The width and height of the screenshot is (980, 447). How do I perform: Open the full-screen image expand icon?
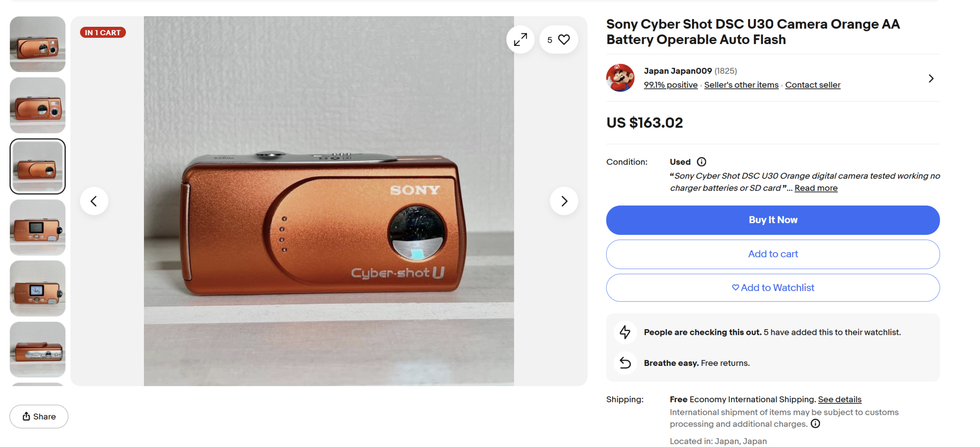[520, 39]
